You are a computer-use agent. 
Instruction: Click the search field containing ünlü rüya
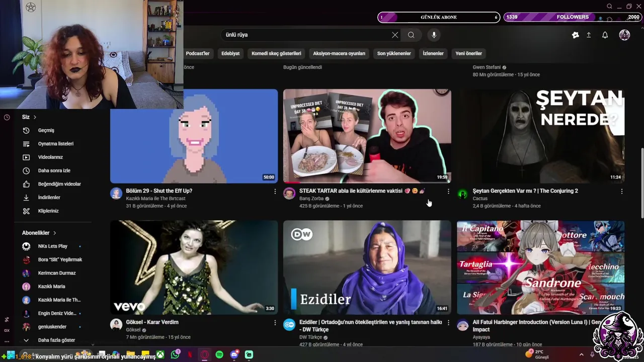pos(307,35)
